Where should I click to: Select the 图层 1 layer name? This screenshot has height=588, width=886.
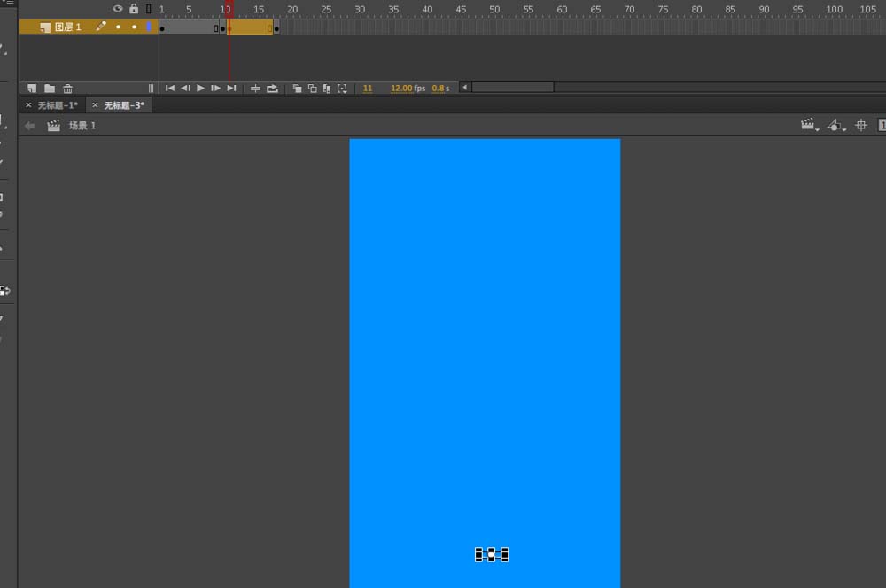(68, 27)
